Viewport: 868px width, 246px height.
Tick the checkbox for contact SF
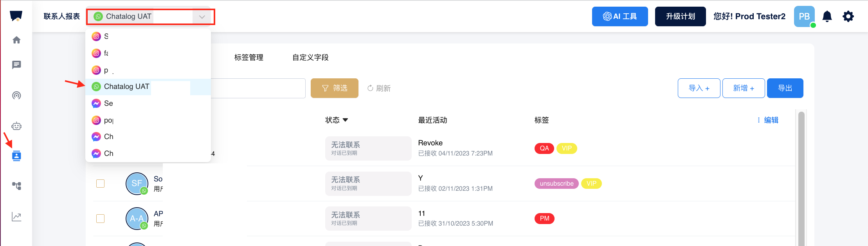coord(101,183)
